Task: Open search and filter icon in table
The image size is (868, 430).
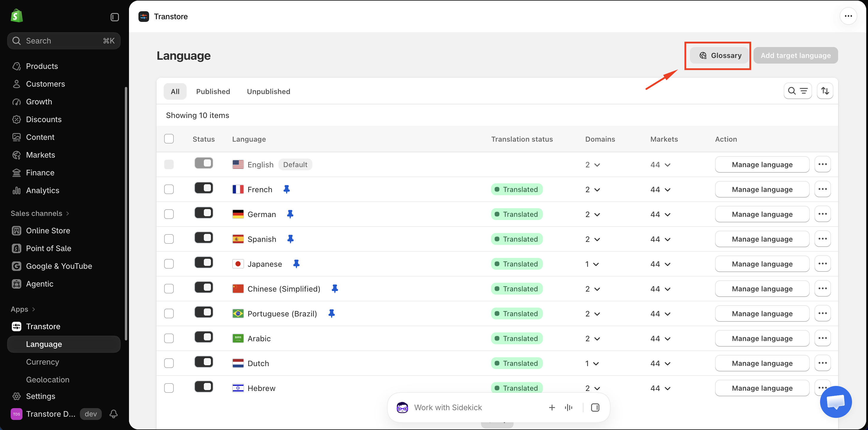Action: click(x=798, y=91)
